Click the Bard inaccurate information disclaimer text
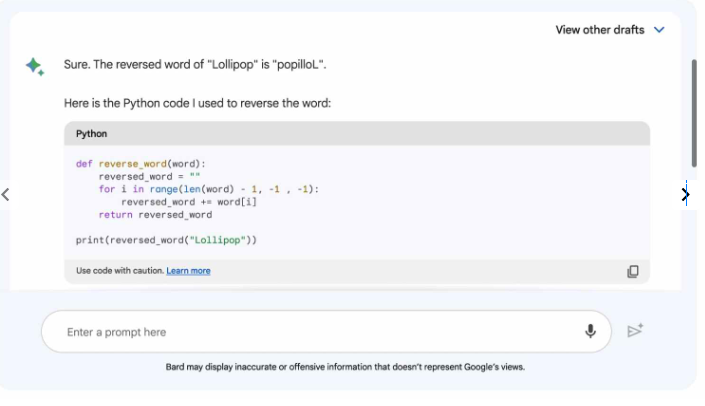The width and height of the screenshot is (705, 406). click(x=345, y=367)
